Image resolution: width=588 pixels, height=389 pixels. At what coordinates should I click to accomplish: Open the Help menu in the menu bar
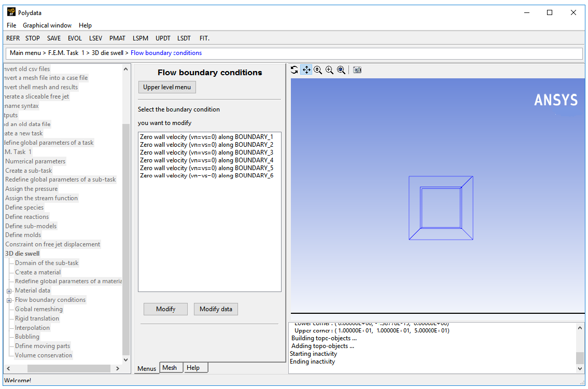[x=85, y=25]
